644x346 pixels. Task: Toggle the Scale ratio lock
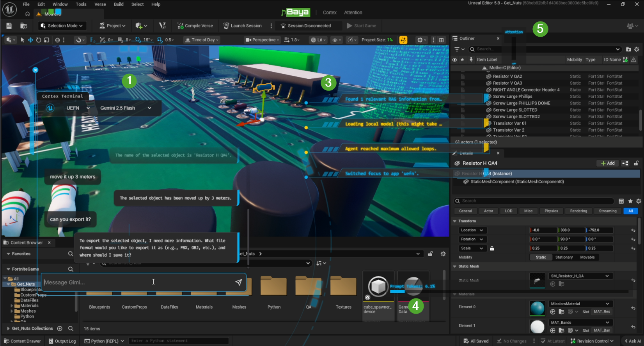point(492,248)
